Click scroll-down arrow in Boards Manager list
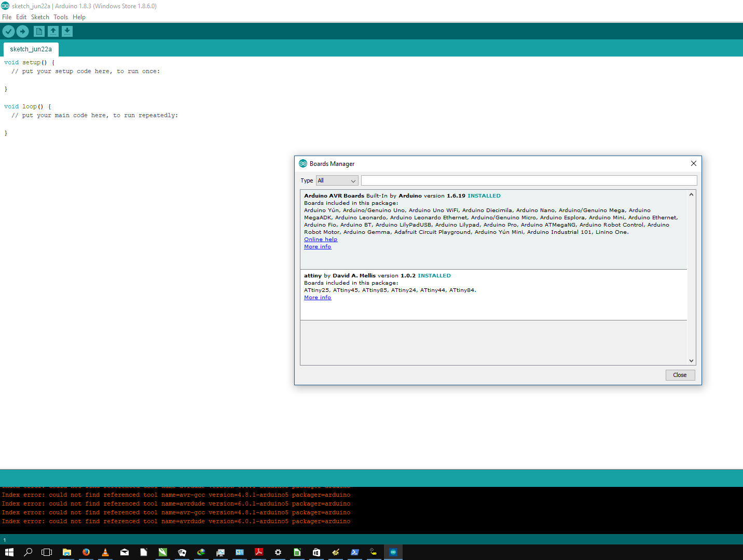This screenshot has height=560, width=743. (691, 360)
